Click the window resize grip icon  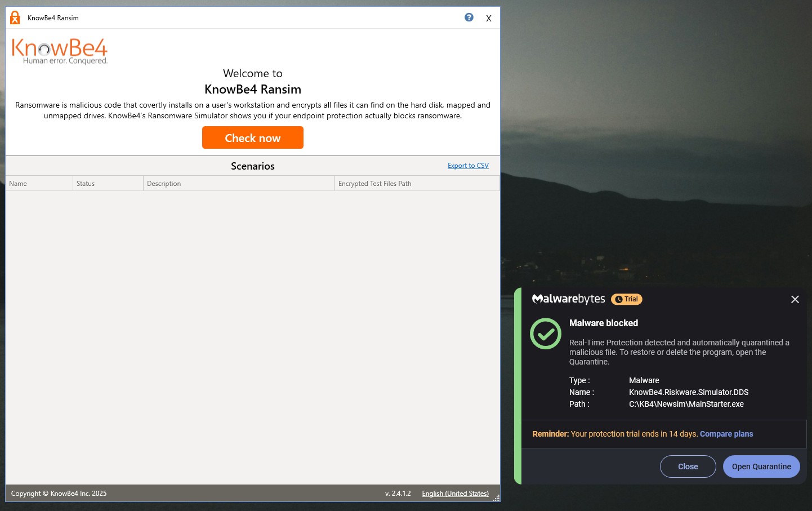click(496, 498)
